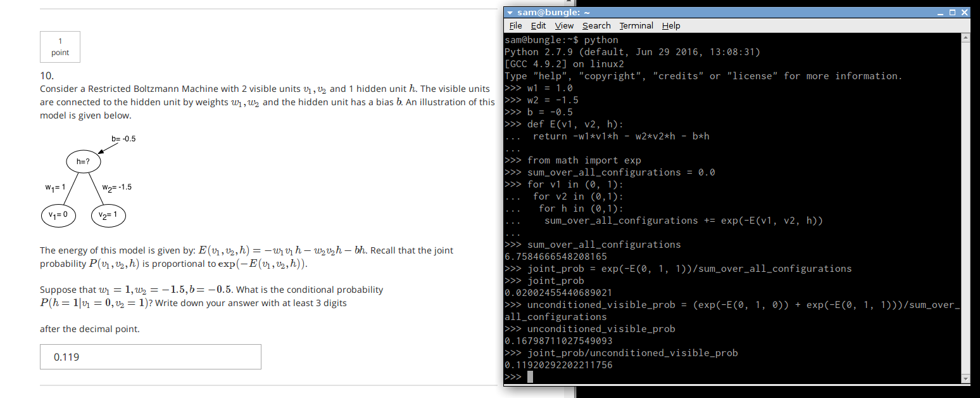Click the terminal vertical scrollbar track
Image resolution: width=980 pixels, height=398 pixels.
965,208
